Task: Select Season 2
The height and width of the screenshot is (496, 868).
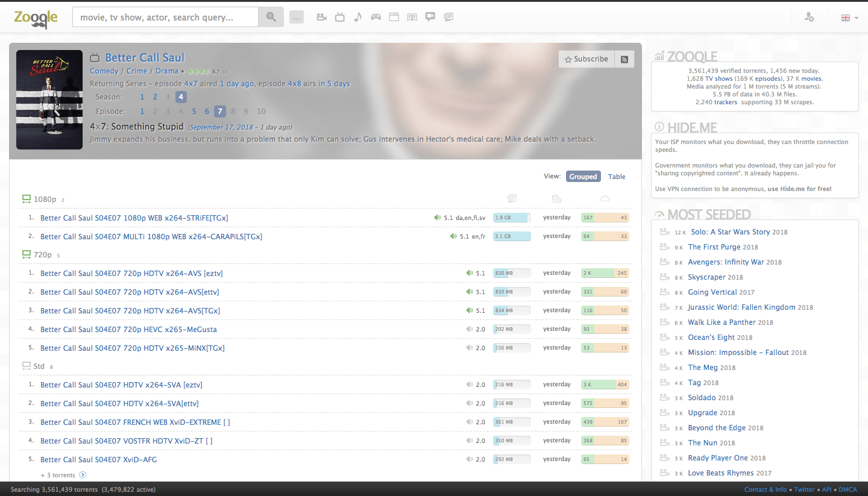Action: click(155, 97)
